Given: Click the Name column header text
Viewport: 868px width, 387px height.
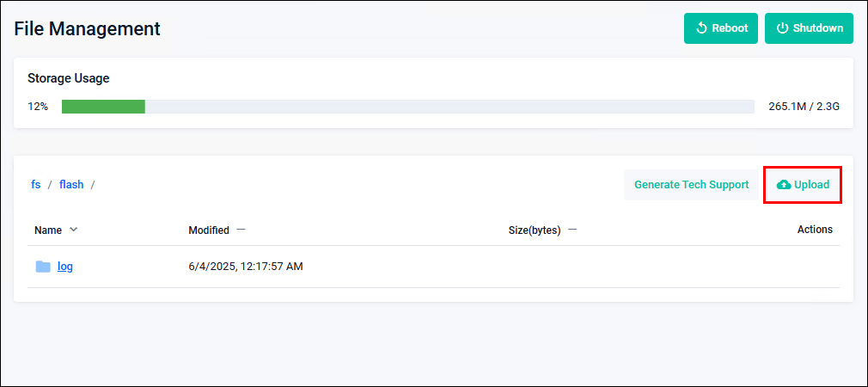Looking at the screenshot, I should pyautogui.click(x=48, y=230).
